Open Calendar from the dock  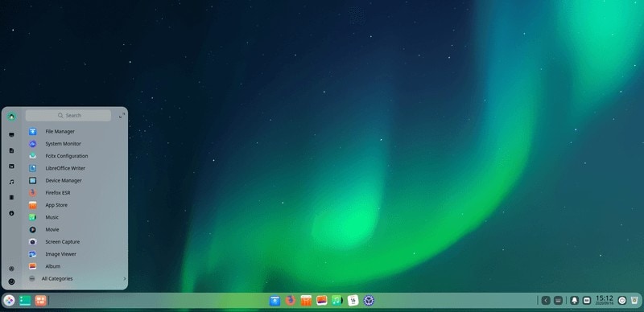[x=353, y=301]
